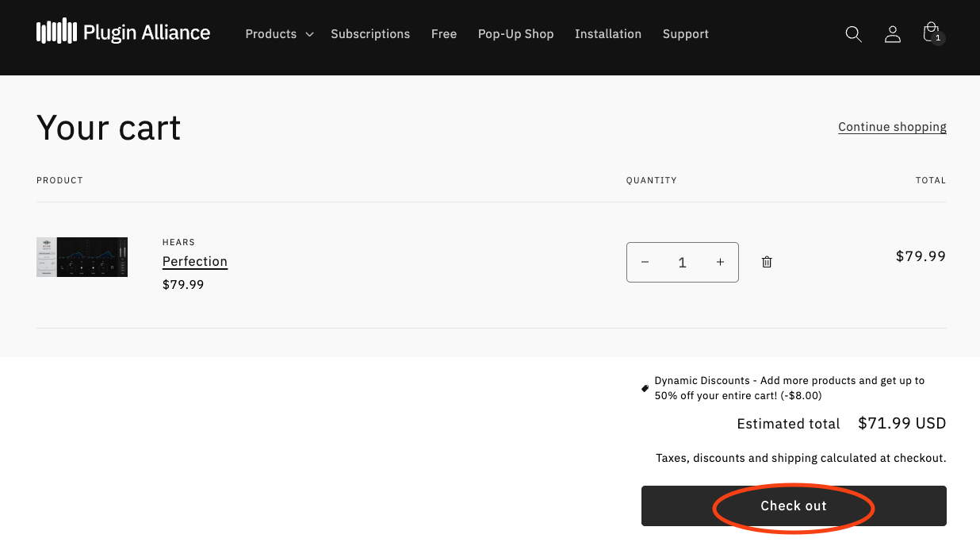This screenshot has height=546, width=980.
Task: Go to the Subscriptions menu item
Action: pyautogui.click(x=370, y=34)
